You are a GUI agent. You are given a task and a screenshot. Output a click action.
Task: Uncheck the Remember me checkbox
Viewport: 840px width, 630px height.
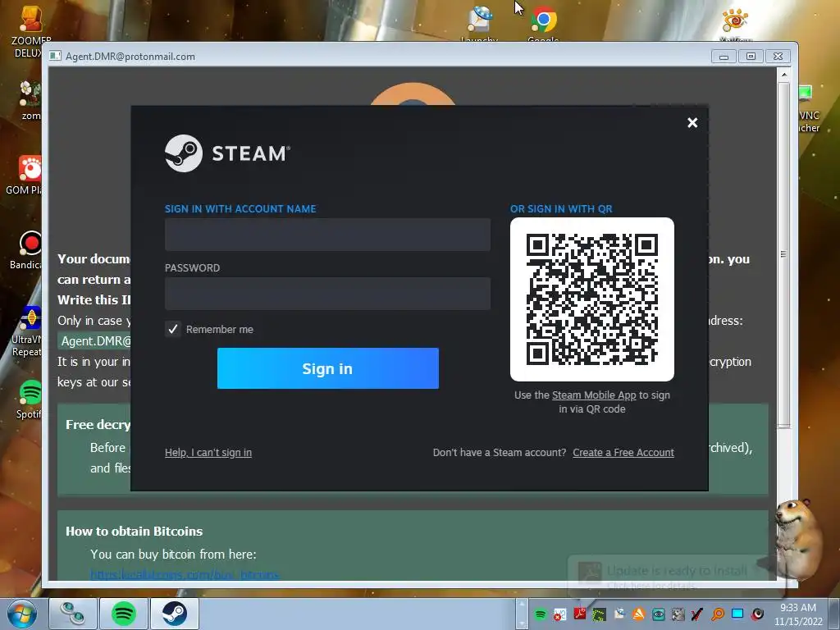pos(172,329)
